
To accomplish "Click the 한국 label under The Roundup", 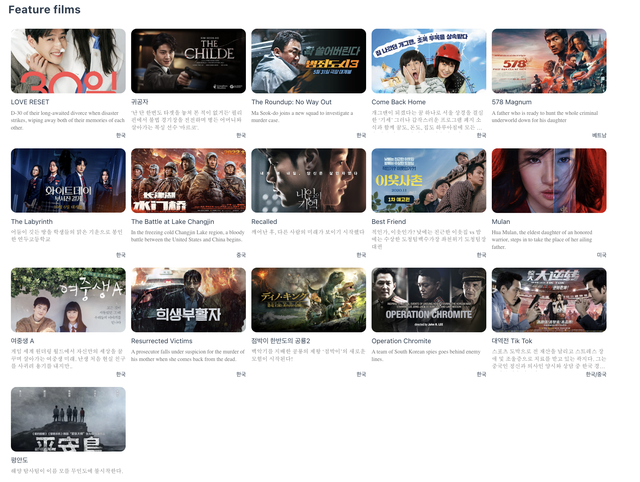I will click(361, 135).
